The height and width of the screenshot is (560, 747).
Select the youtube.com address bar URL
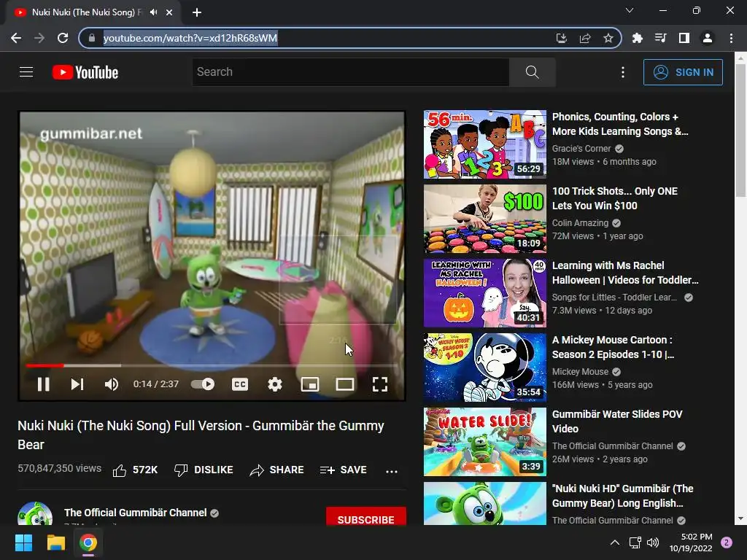point(190,38)
